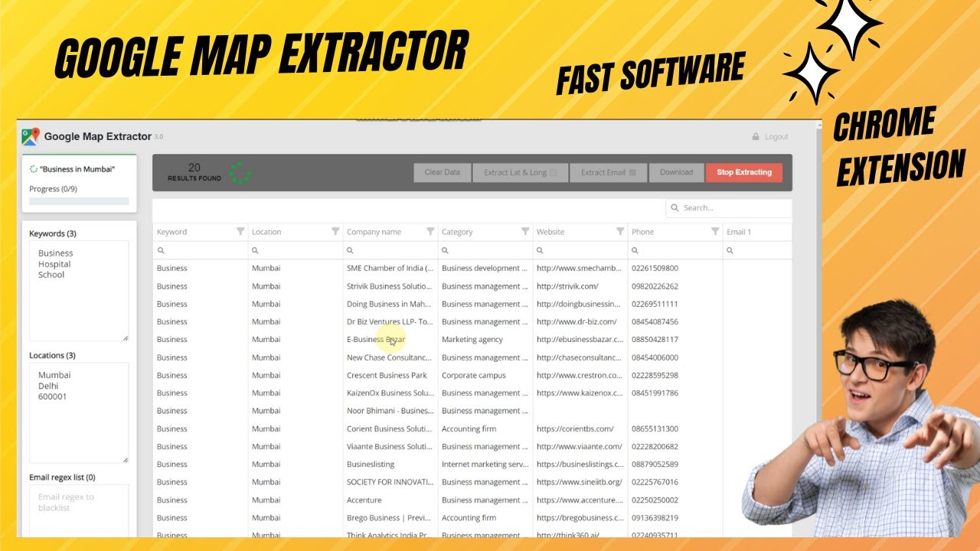Image resolution: width=980 pixels, height=551 pixels.
Task: Open the Keyword column filter funnel
Action: tap(240, 232)
